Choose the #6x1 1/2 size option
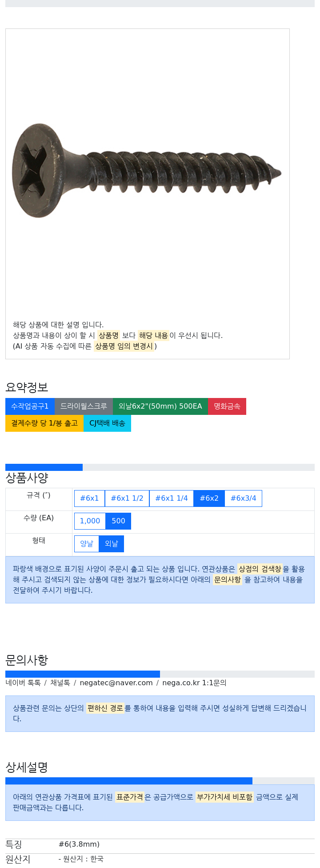320x868 pixels. (x=127, y=498)
